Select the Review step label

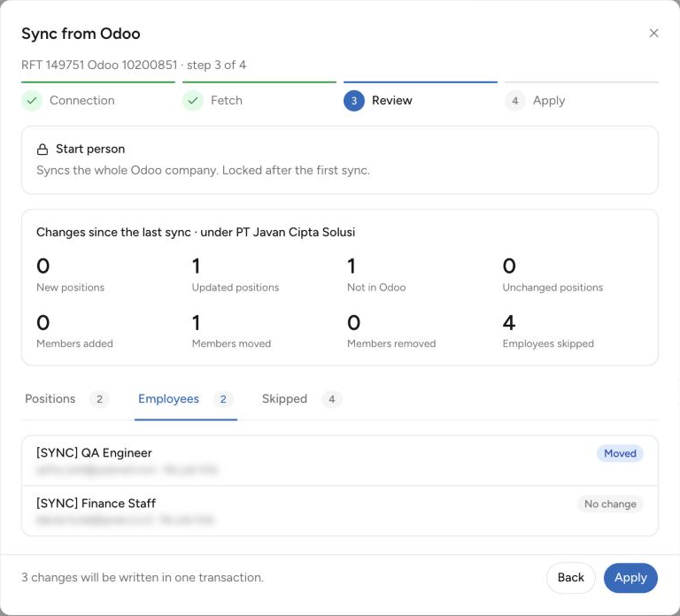point(392,100)
